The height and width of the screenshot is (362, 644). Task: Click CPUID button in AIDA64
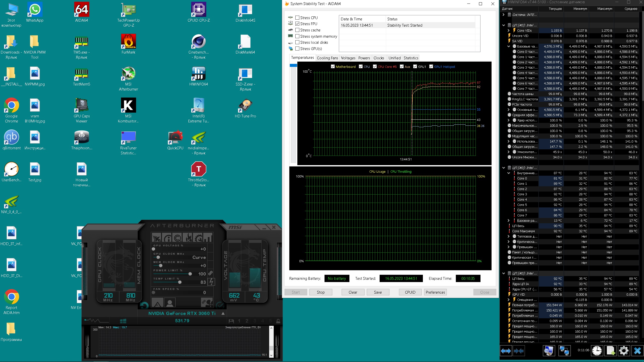tap(410, 292)
